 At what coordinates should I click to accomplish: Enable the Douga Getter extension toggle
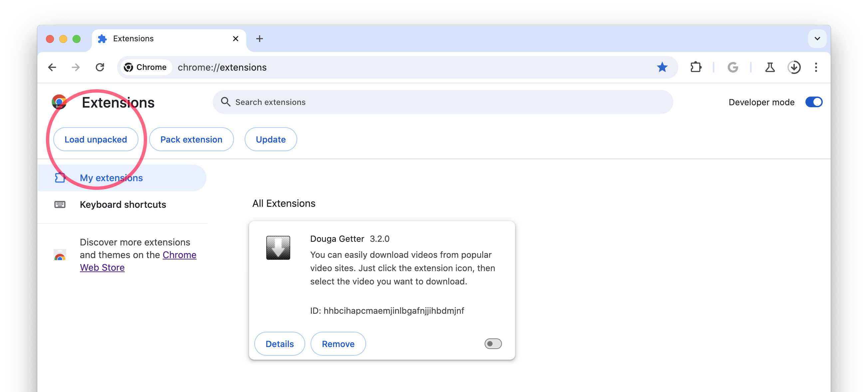tap(493, 344)
